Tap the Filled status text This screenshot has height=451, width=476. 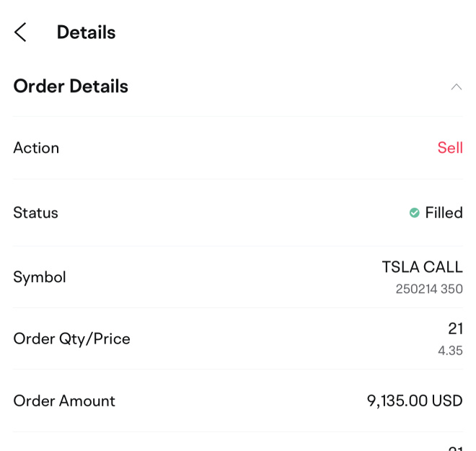pos(444,213)
